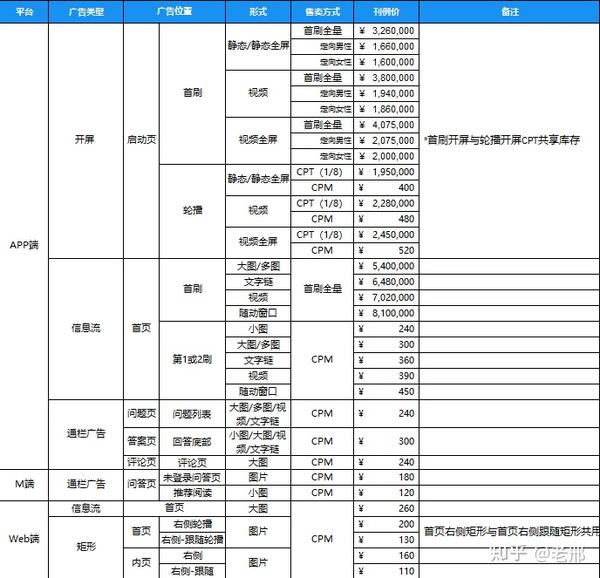Click the 1,940,000 price cell
Screen dimensions: 600x578
[386, 93]
